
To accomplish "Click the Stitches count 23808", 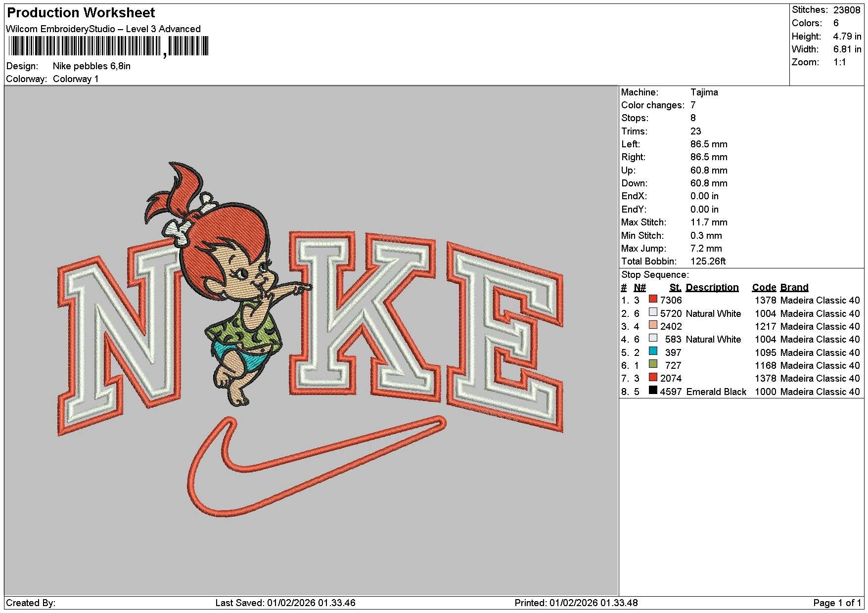I will [847, 10].
